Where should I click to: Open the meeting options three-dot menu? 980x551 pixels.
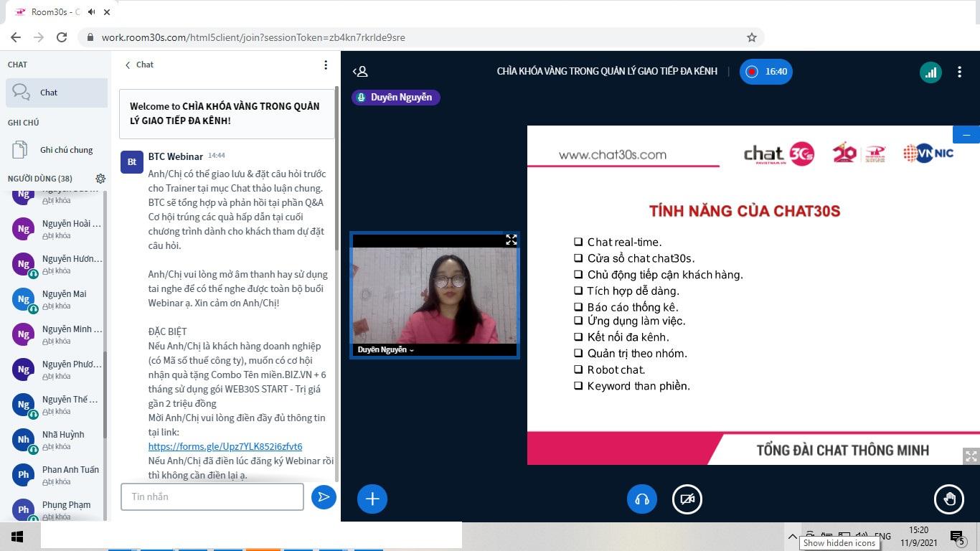(x=959, y=72)
